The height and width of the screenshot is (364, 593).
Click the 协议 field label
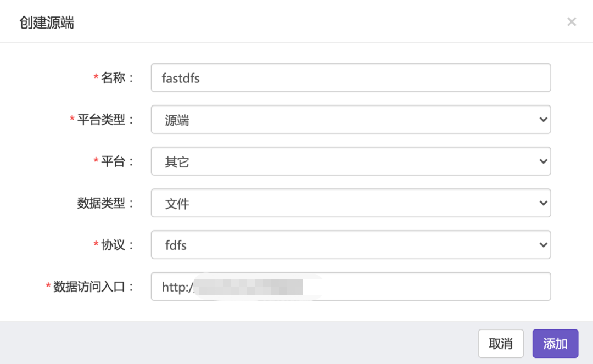[x=114, y=245]
